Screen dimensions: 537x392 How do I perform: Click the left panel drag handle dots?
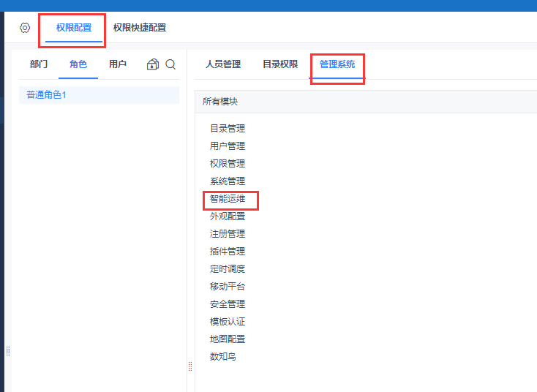8,351
